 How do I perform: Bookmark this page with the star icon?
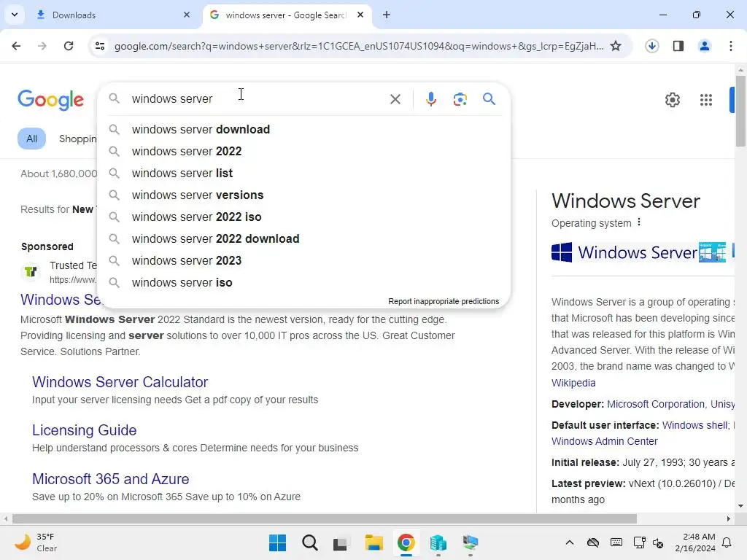coord(616,46)
